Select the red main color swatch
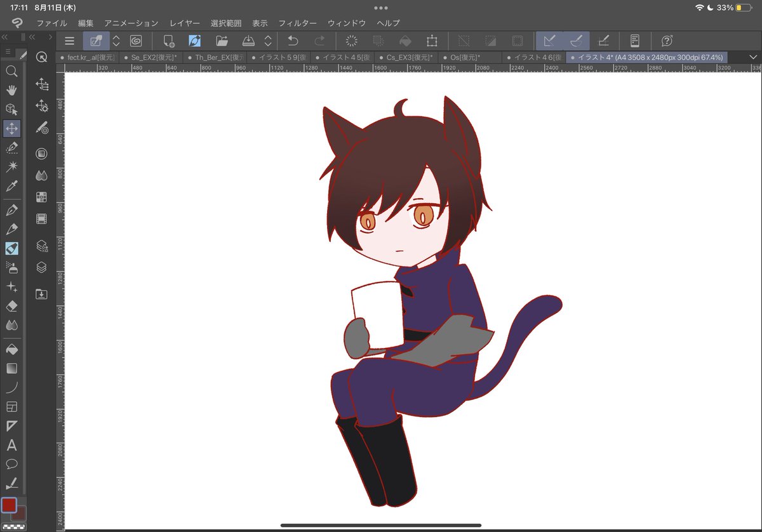 click(9, 505)
